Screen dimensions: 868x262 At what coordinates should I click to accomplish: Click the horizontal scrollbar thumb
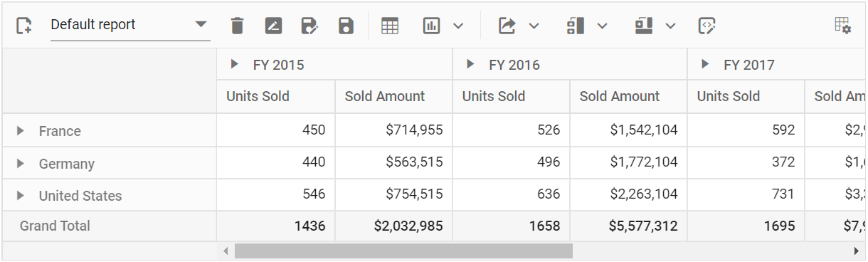(403, 251)
